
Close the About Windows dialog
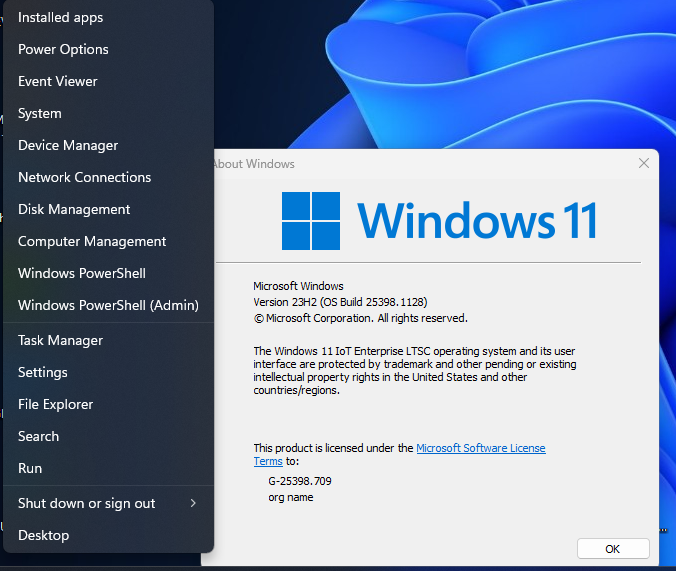(644, 163)
